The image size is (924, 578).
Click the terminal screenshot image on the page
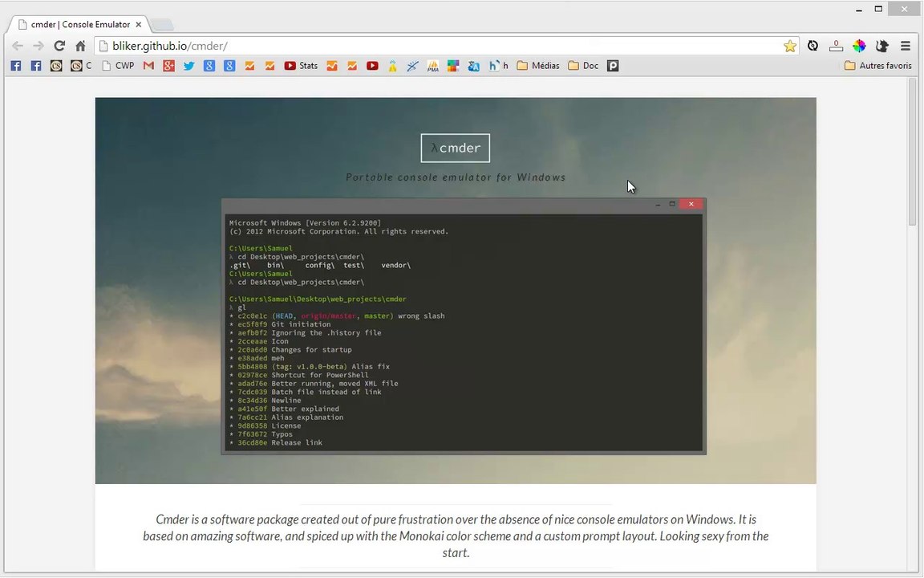[x=464, y=326]
